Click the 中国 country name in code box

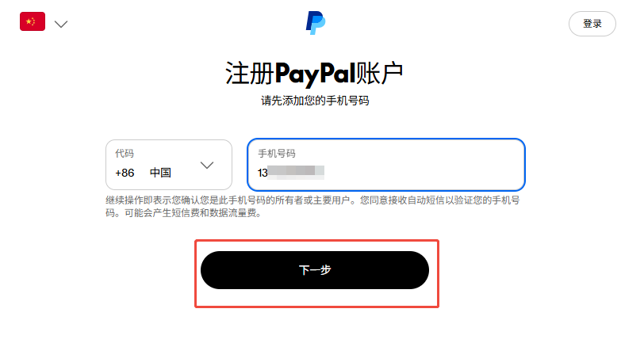tap(160, 173)
